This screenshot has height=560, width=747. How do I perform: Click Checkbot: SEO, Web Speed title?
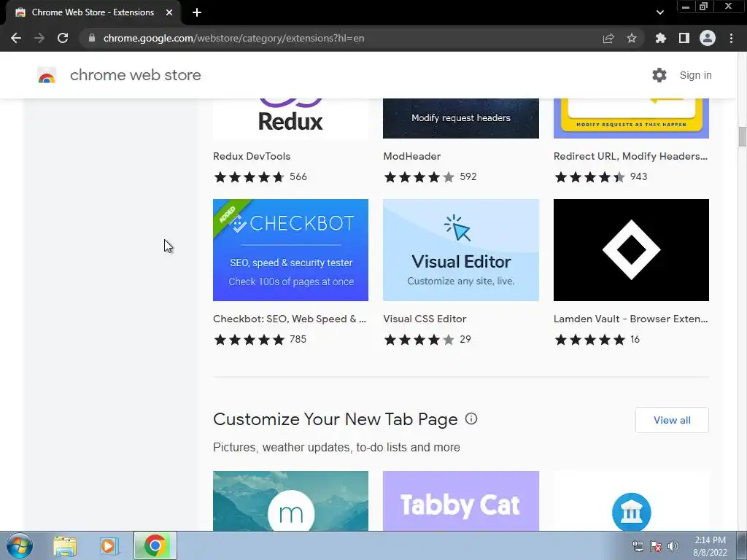[290, 319]
